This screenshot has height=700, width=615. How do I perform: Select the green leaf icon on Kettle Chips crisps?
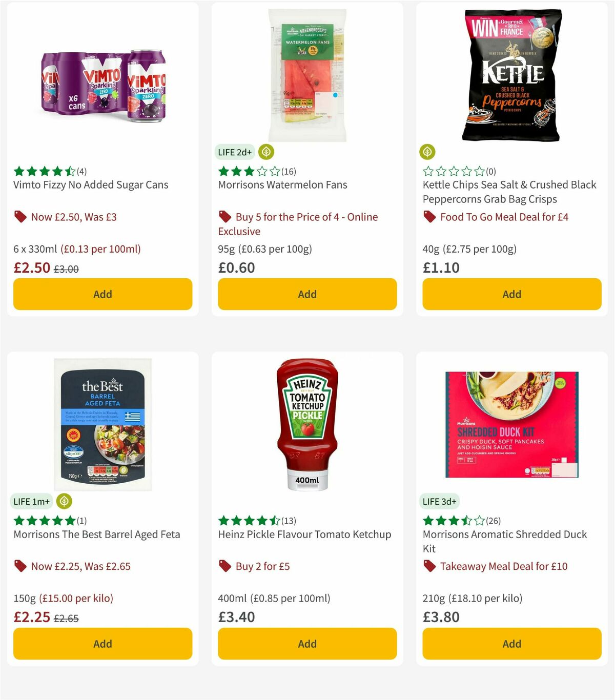click(427, 152)
